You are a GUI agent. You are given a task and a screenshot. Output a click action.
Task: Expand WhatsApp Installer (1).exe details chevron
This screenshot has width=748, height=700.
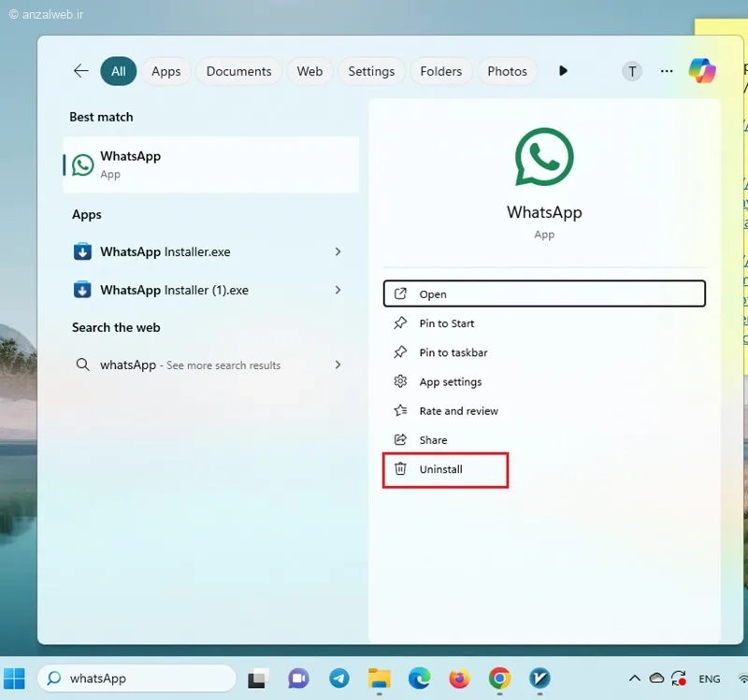click(x=338, y=290)
